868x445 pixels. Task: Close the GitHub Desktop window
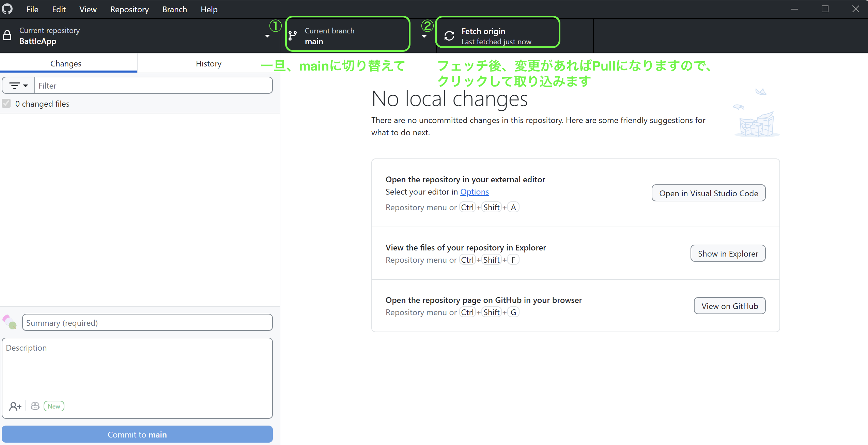tap(855, 9)
